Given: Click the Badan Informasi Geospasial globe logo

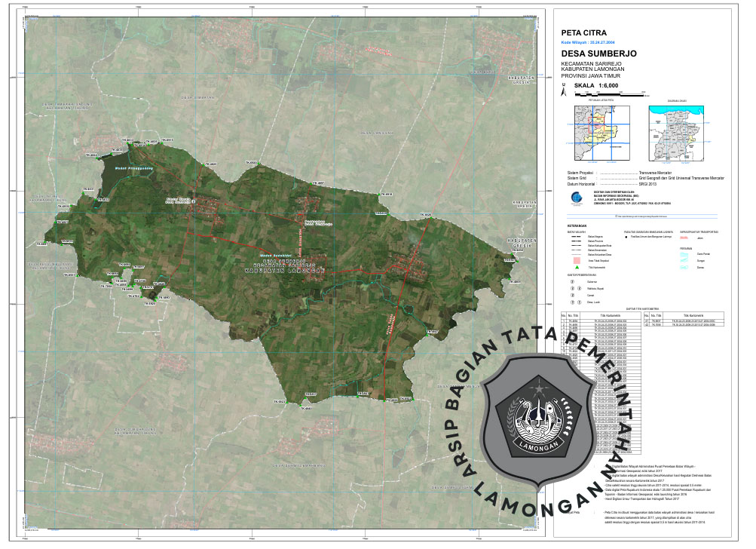Looking at the screenshot, I should point(576,198).
